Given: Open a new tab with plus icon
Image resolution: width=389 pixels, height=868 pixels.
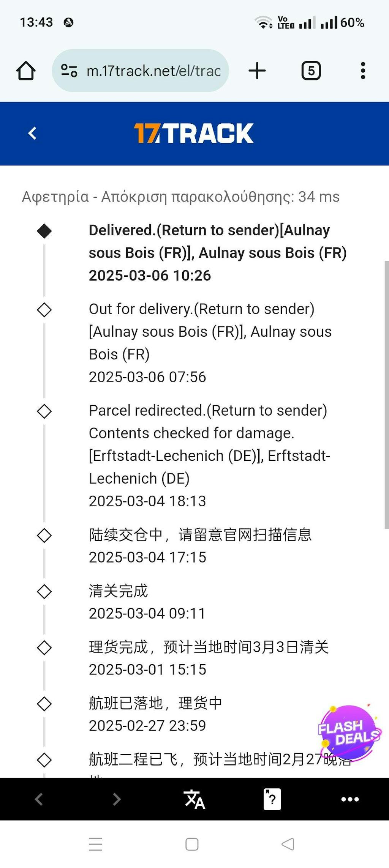Looking at the screenshot, I should tap(257, 71).
